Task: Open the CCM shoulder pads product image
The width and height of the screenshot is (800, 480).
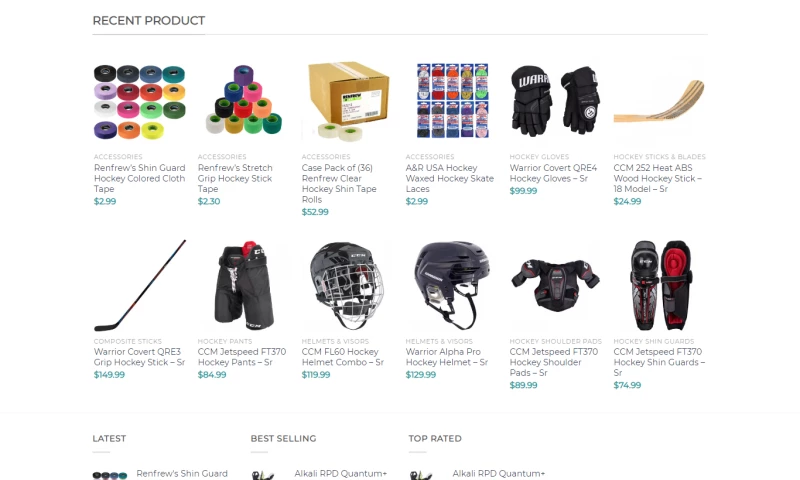Action: point(556,285)
